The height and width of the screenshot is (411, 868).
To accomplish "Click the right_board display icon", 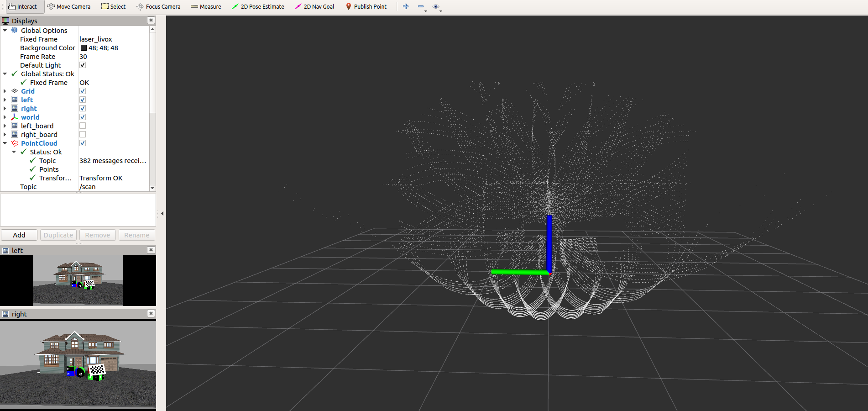I will (15, 134).
